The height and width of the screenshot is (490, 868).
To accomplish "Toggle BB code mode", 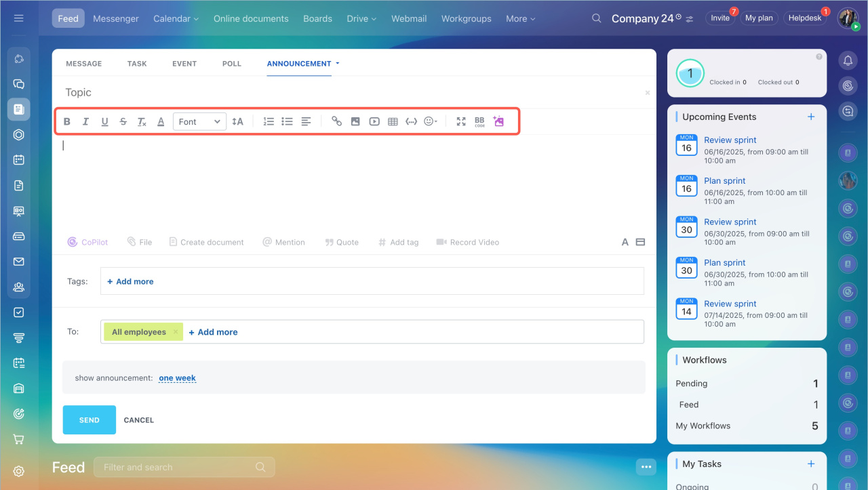I will coord(479,121).
